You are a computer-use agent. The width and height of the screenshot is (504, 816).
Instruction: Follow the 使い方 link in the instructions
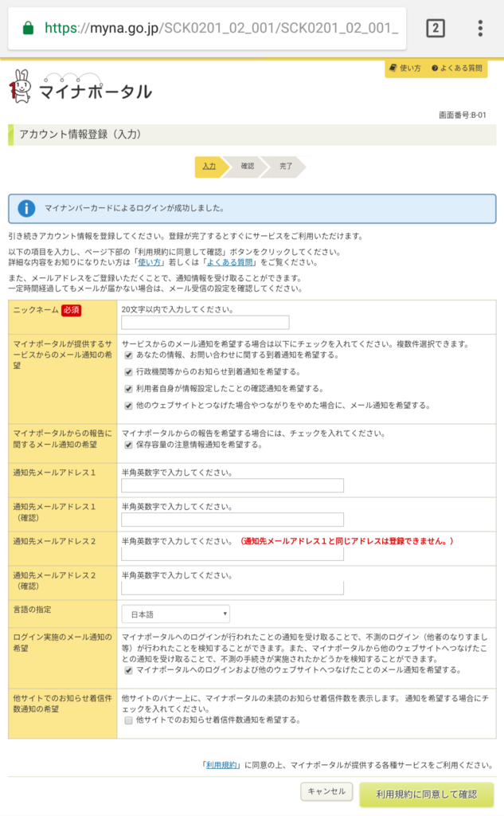coord(149,262)
